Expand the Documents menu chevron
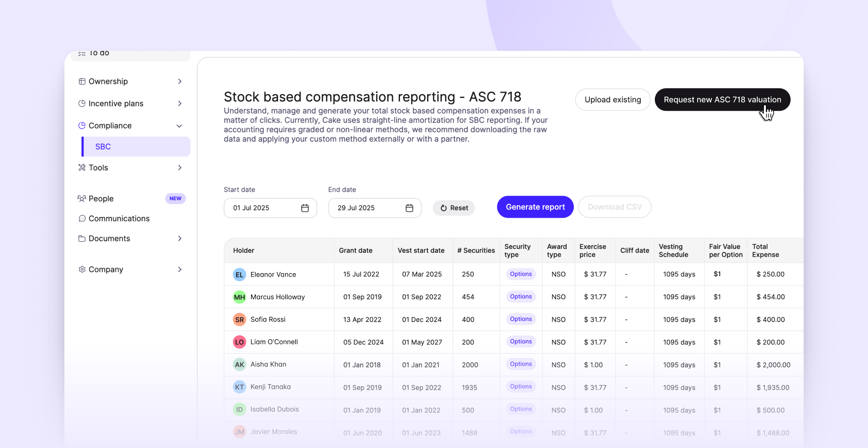The width and height of the screenshot is (868, 448). click(x=180, y=238)
